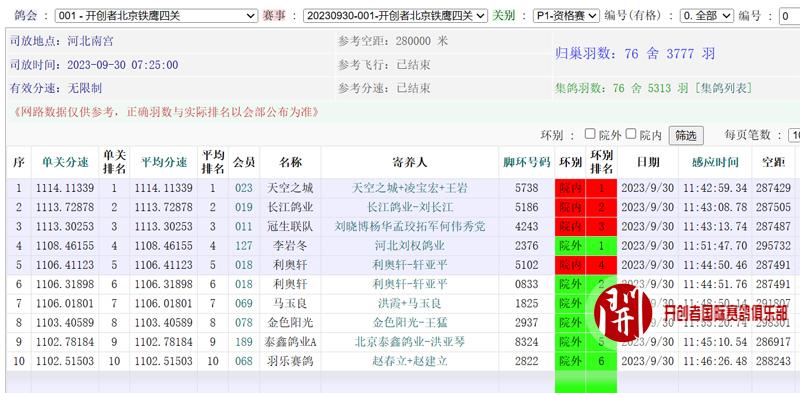Expand the 编号(有格) 0.全部 dropdown
The height and width of the screenshot is (393, 800).
(707, 16)
